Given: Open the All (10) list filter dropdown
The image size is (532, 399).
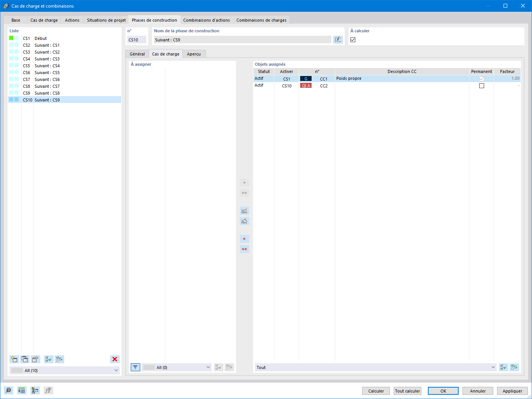Looking at the screenshot, I should click(x=65, y=370).
